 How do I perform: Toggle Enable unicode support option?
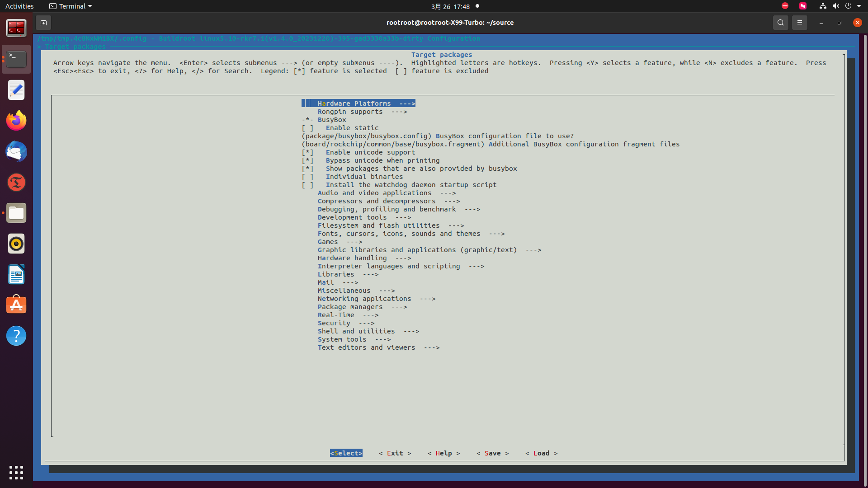(x=307, y=152)
